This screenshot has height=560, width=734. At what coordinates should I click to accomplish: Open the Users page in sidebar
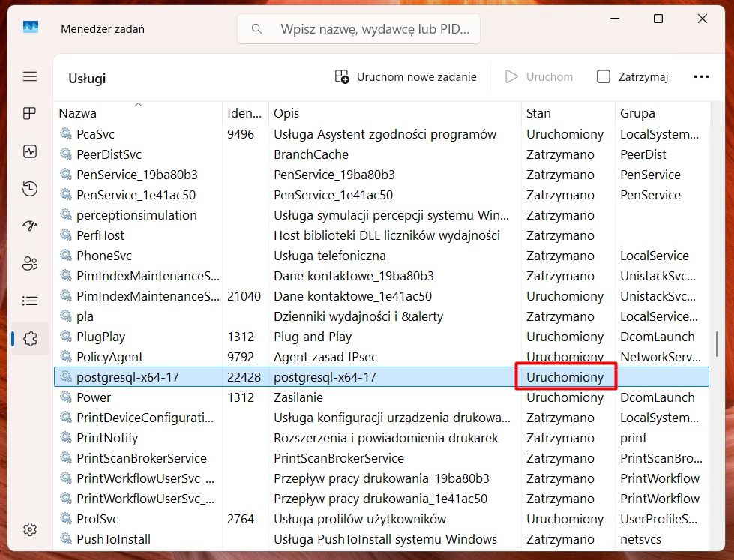(x=30, y=264)
